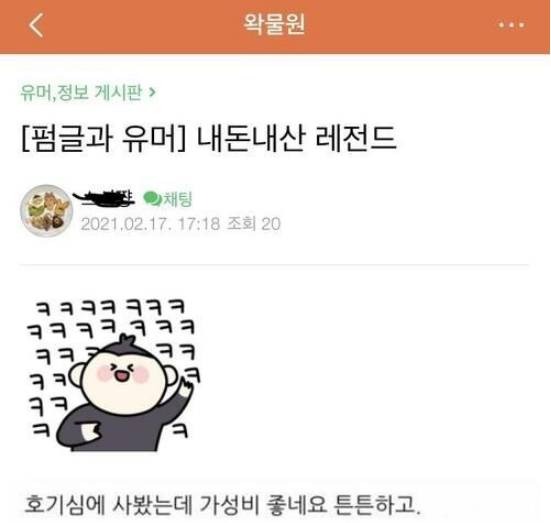551x523 pixels.
Task: Open the 유머,정보 게시판 board link
Action: click(x=82, y=93)
